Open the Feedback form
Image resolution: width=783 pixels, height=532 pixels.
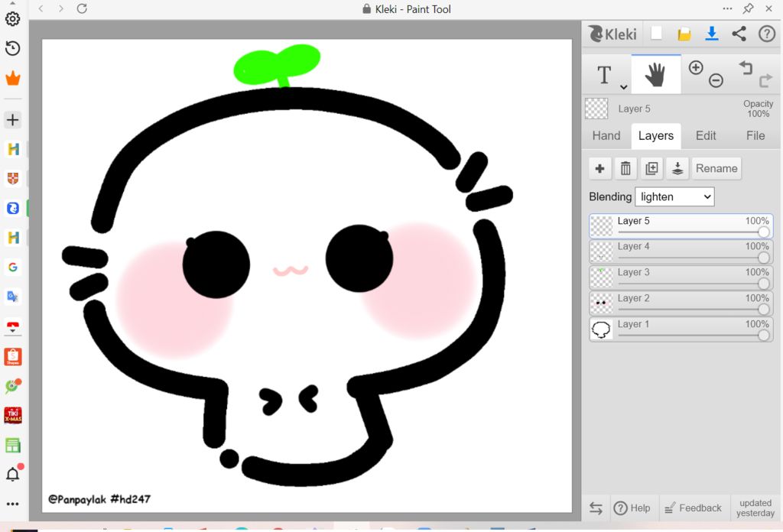693,508
